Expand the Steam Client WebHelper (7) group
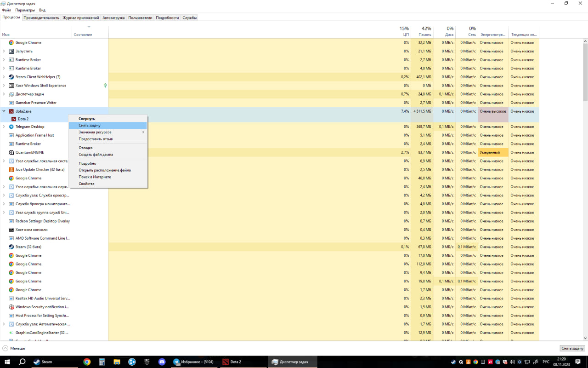588x368 pixels. click(4, 77)
